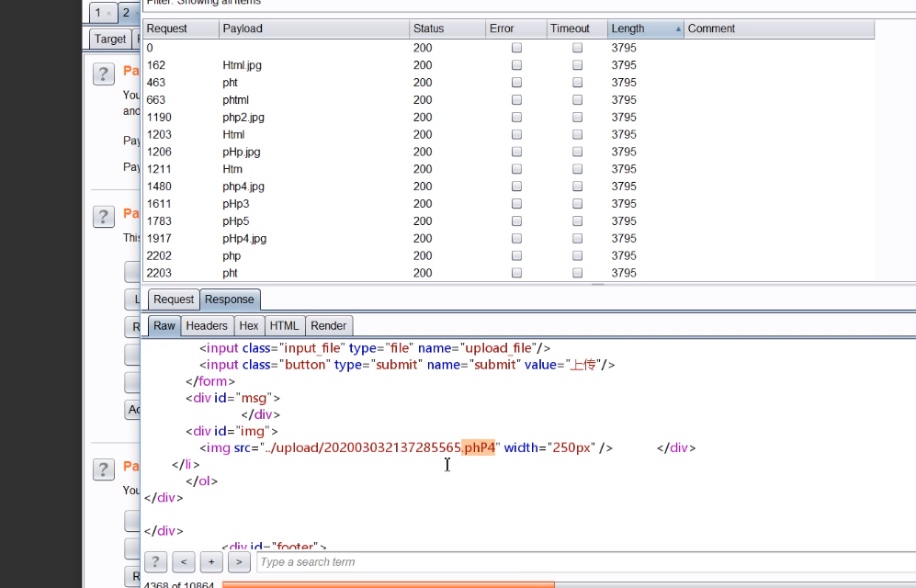Open the Target tab in Intruder
This screenshot has height=588, width=916.
coord(110,40)
